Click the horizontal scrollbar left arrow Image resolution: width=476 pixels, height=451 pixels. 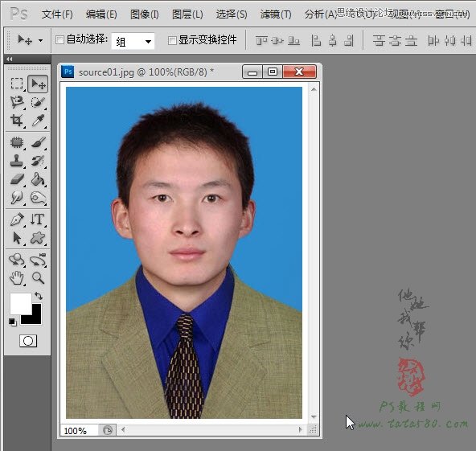(123, 429)
